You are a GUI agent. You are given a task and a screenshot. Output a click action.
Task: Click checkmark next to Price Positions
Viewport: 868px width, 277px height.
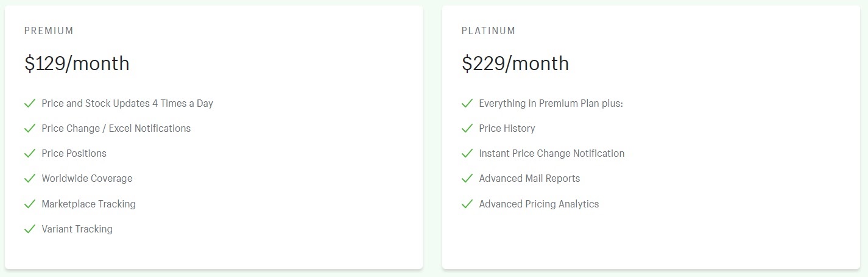[30, 154]
